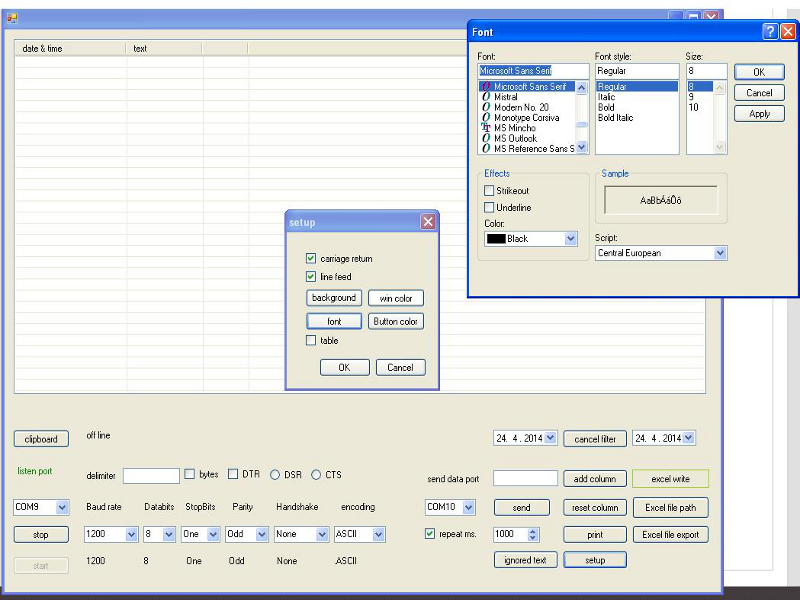Screen dimensions: 800x600
Task: Click the application icon in the main window title bar
Action: (12, 18)
